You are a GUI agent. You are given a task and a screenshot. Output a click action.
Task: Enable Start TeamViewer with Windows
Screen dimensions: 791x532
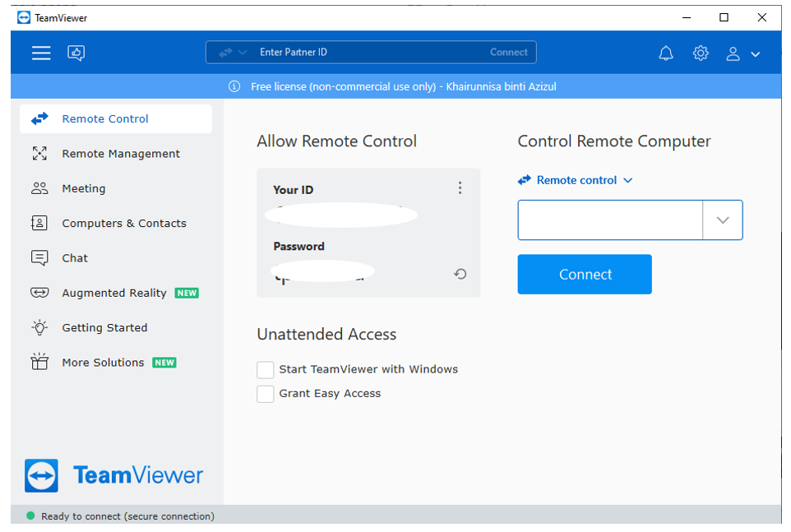click(266, 370)
